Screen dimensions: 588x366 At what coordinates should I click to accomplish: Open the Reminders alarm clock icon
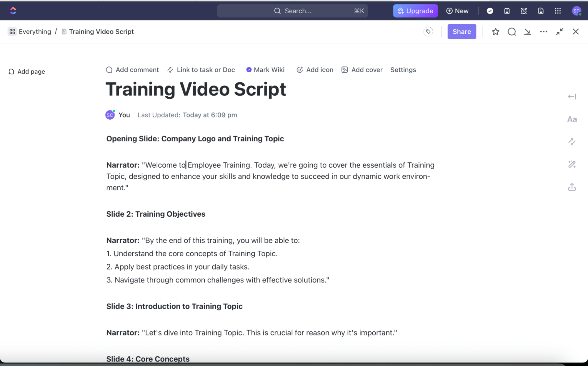pos(524,11)
